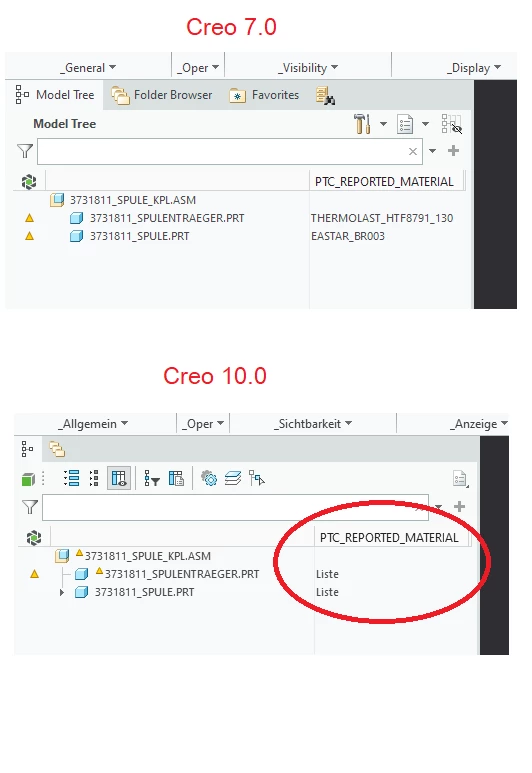
Task: Open the _Allgemein dropdown group
Action: (x=93, y=423)
